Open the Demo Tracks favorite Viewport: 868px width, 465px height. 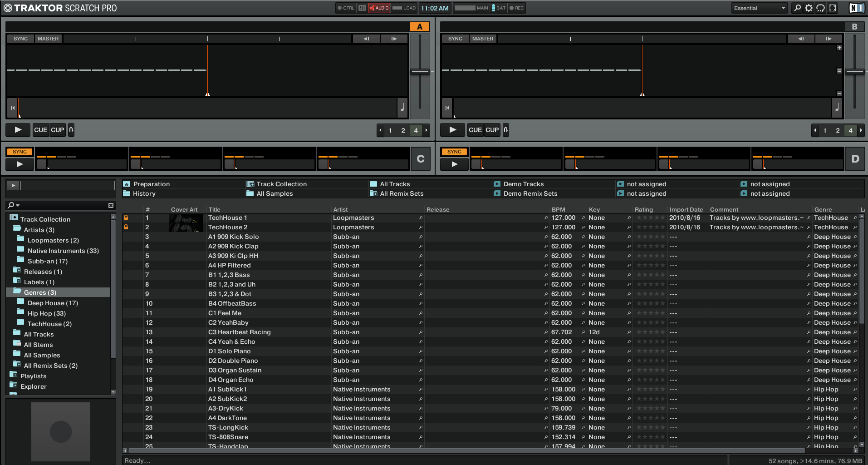524,184
